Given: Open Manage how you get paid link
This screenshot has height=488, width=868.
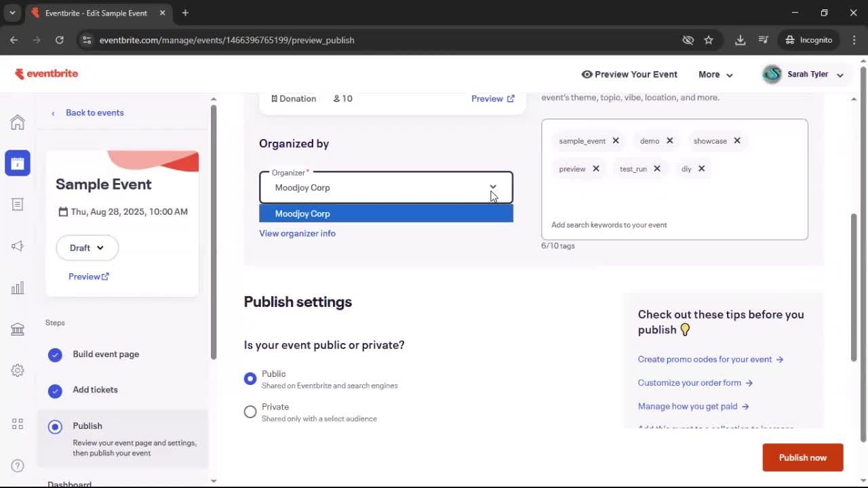Looking at the screenshot, I should click(x=693, y=407).
